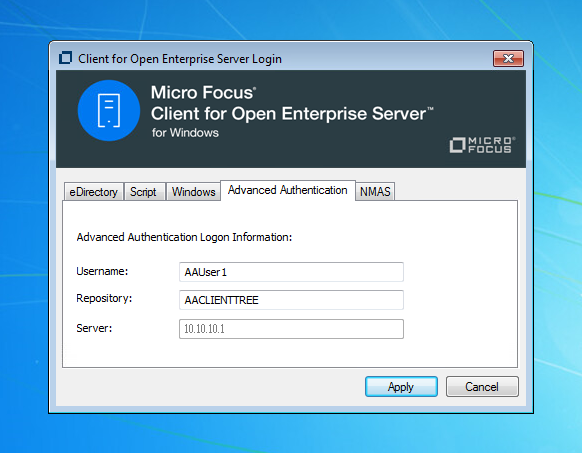Image resolution: width=582 pixels, height=453 pixels.
Task: Apply the login settings
Action: pyautogui.click(x=401, y=387)
